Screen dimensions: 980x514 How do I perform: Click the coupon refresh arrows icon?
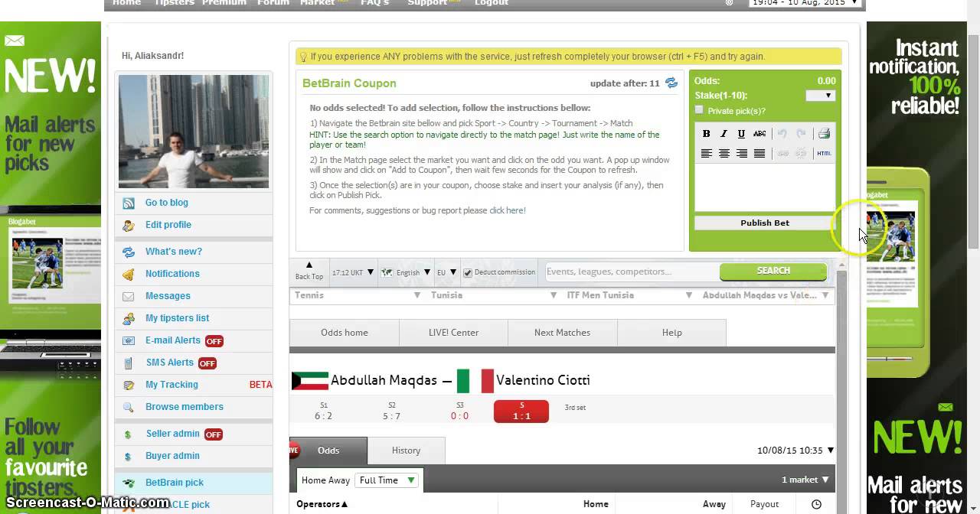tap(671, 83)
